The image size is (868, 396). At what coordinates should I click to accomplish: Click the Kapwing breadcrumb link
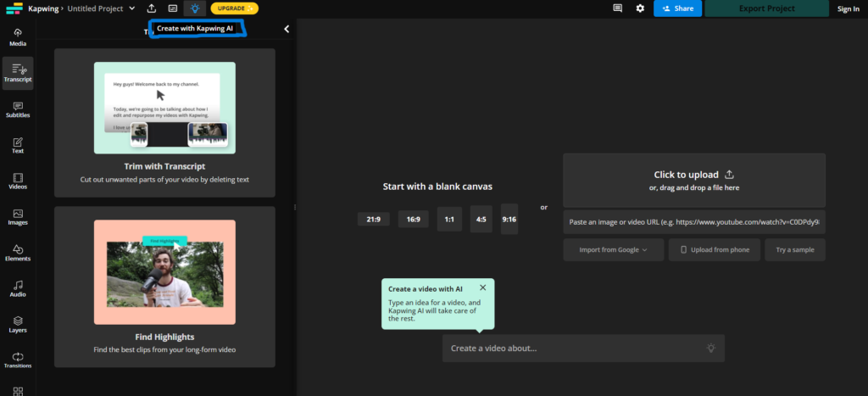click(42, 8)
